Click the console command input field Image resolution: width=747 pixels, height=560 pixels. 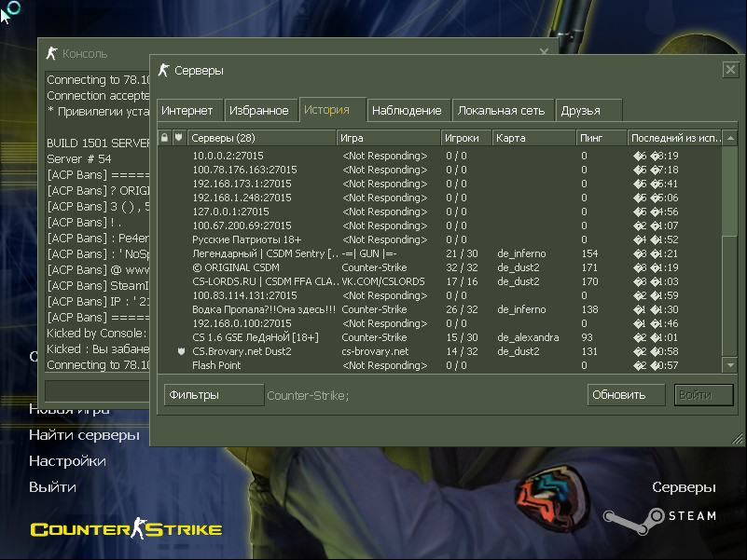tap(97, 390)
